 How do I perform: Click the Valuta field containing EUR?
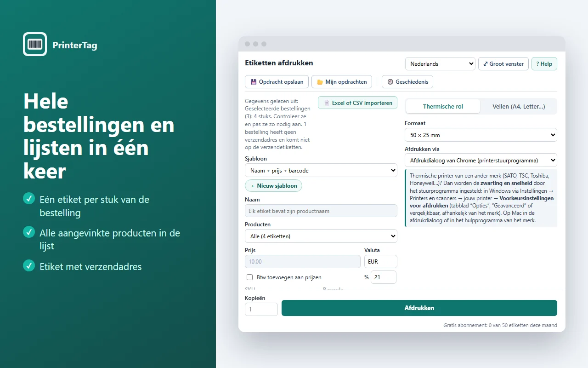pos(381,261)
